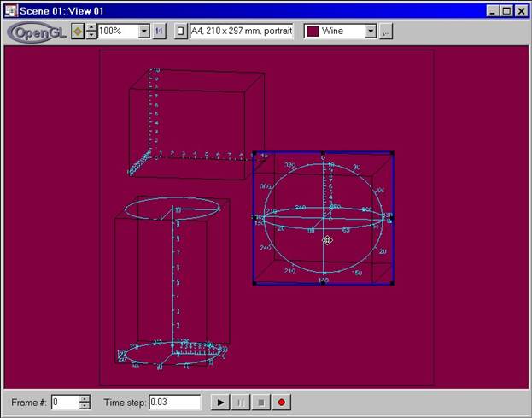Click the zoom stepper arrows beside the diamond icon

[x=91, y=31]
